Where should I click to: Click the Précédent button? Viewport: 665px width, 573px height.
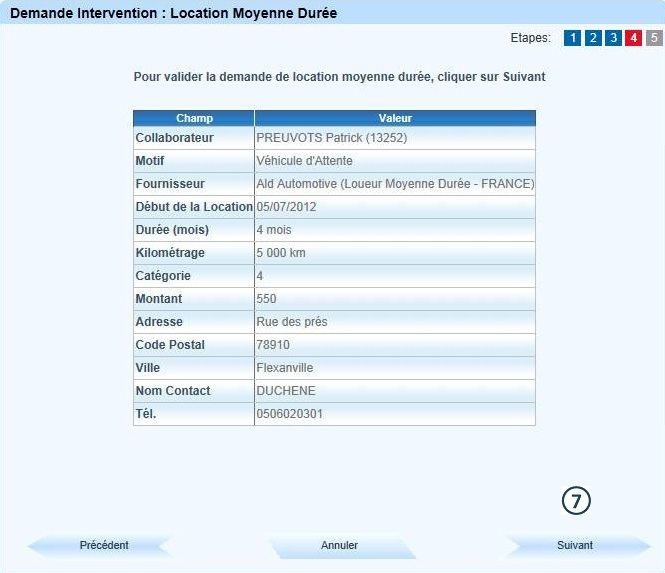pos(104,545)
